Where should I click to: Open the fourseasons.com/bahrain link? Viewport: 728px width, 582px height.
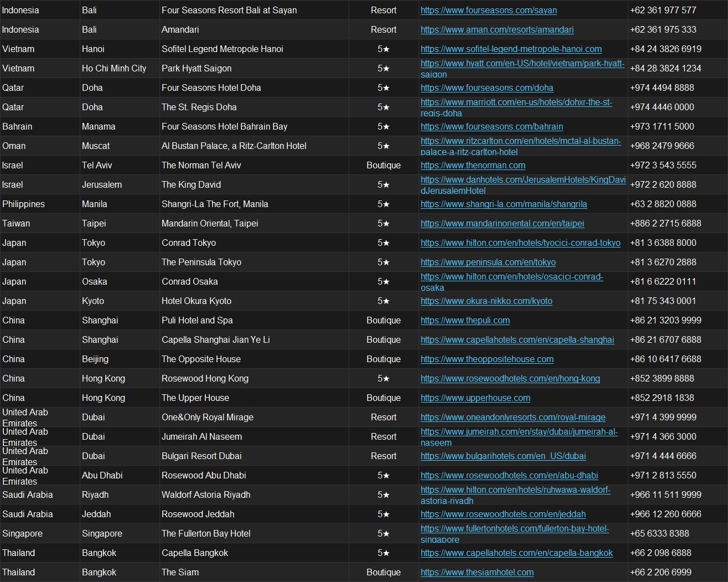click(x=492, y=127)
